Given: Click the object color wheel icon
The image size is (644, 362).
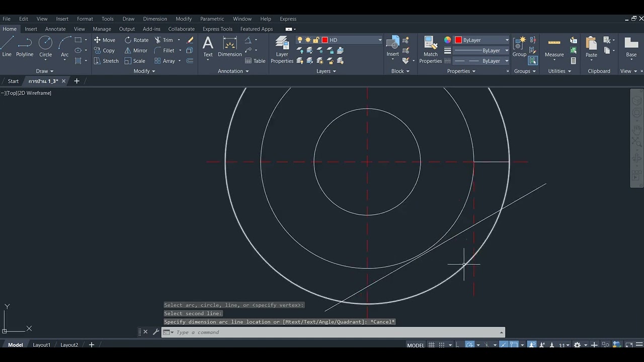Looking at the screenshot, I should (x=447, y=40).
